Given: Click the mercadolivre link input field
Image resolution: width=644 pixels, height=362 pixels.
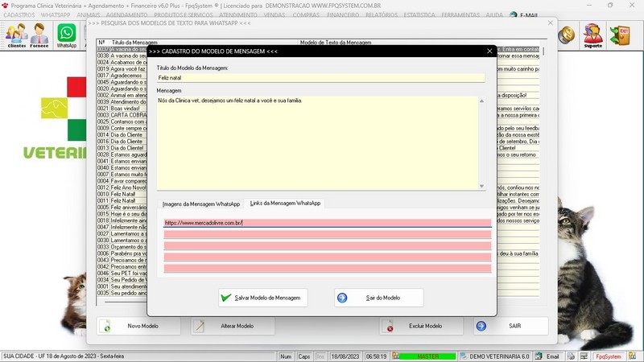Looking at the screenshot, I should [x=327, y=223].
